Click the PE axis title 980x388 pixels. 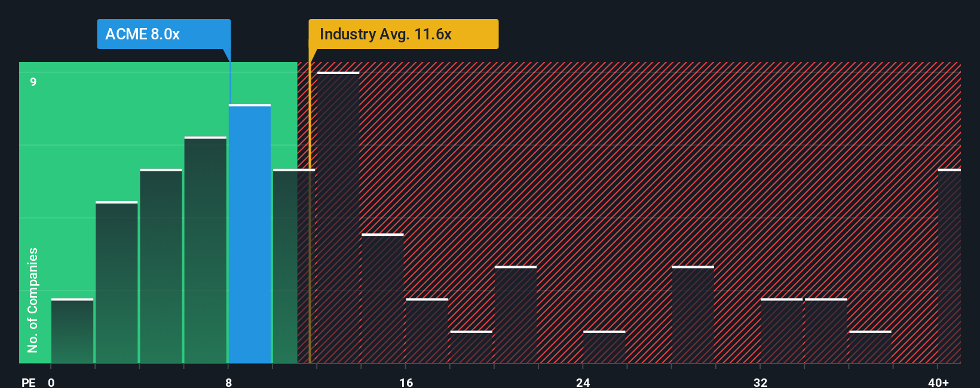point(29,382)
